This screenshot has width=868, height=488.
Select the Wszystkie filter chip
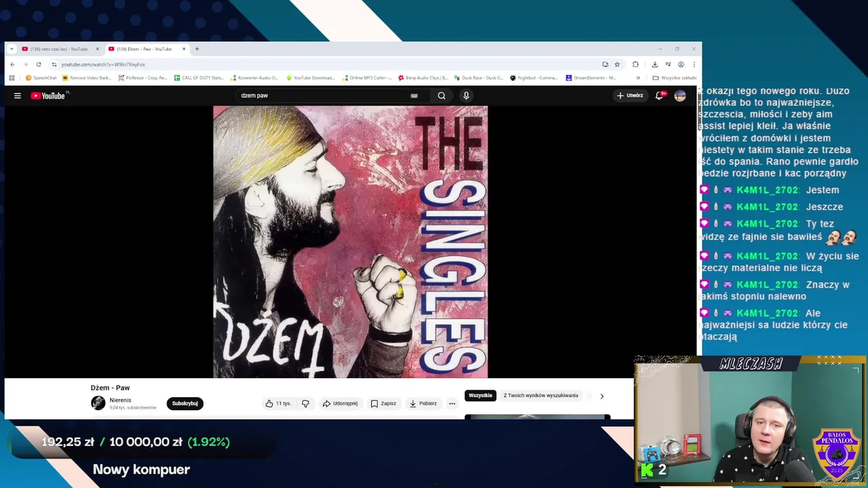pyautogui.click(x=480, y=395)
